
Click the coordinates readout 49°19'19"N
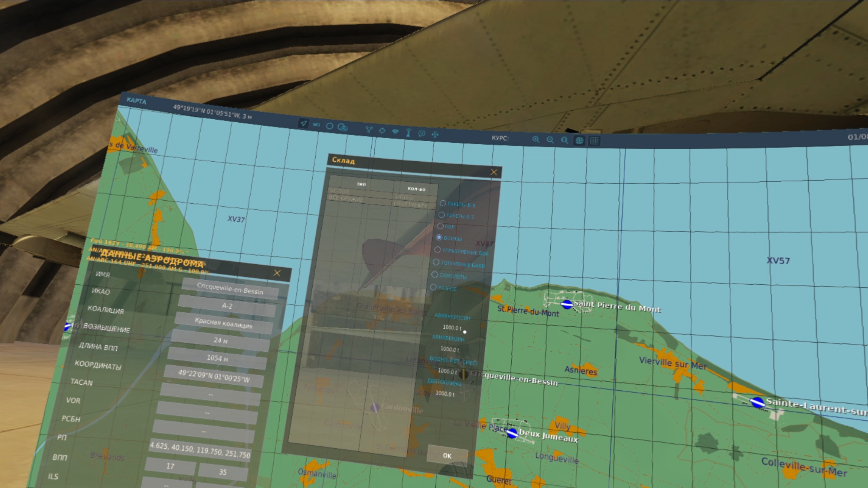[213, 111]
